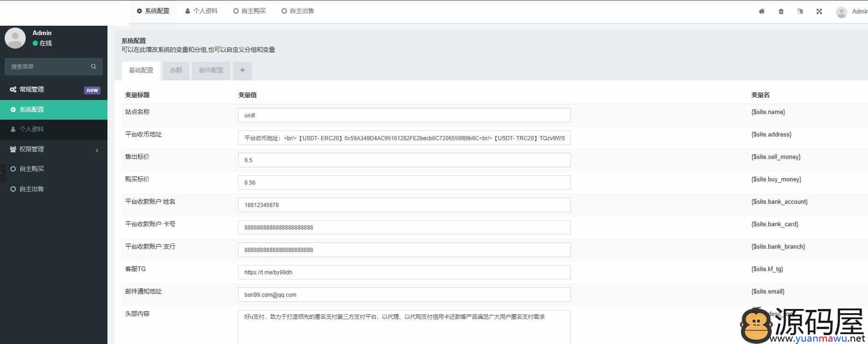This screenshot has height=344, width=868.
Task: Click the {$site.kf_tg} variable name
Action: 767,269
